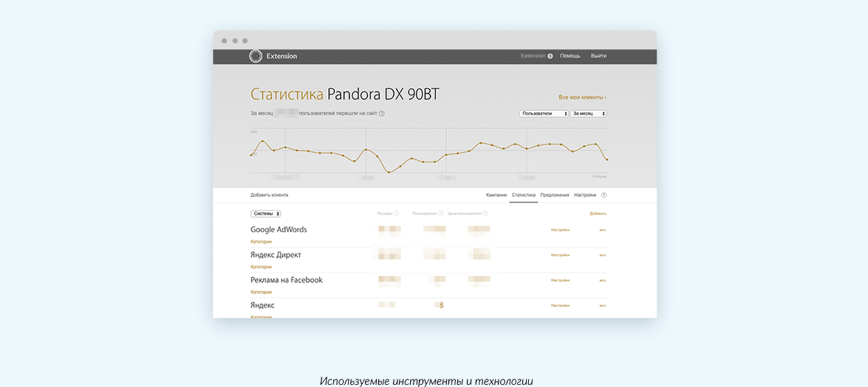Toggle 'вкл.' for Google AdWords
Viewport: 868px width, 387px height.
click(603, 230)
